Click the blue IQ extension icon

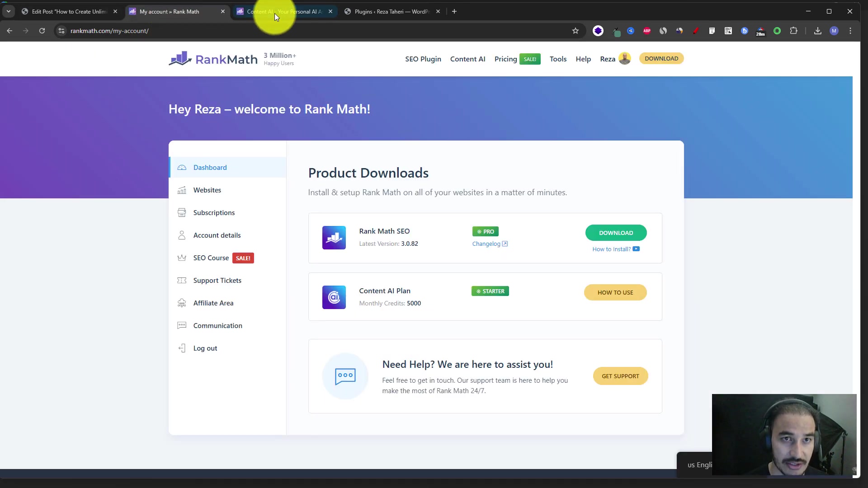pyautogui.click(x=631, y=31)
